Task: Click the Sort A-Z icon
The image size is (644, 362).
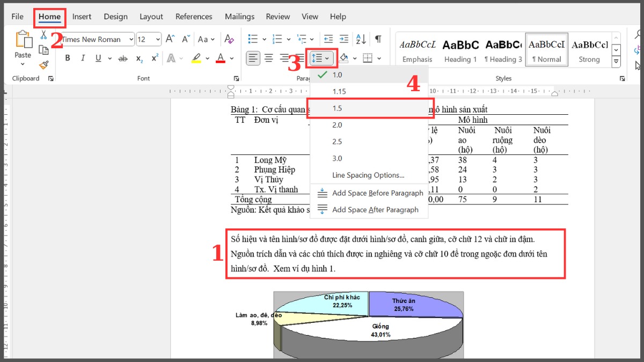Action: point(361,39)
